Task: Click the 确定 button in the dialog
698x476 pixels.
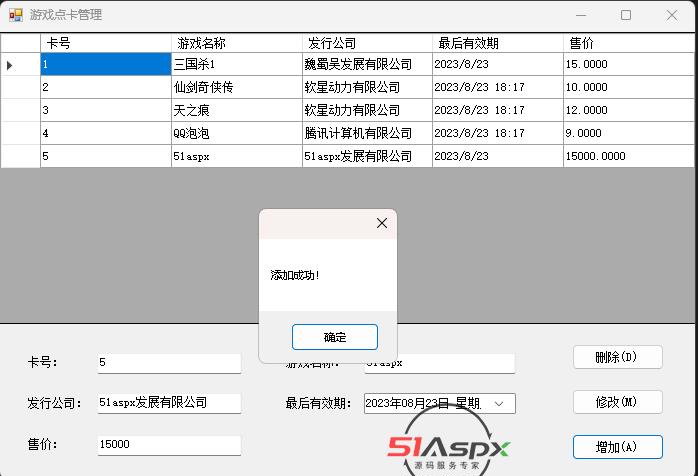Action: point(335,337)
